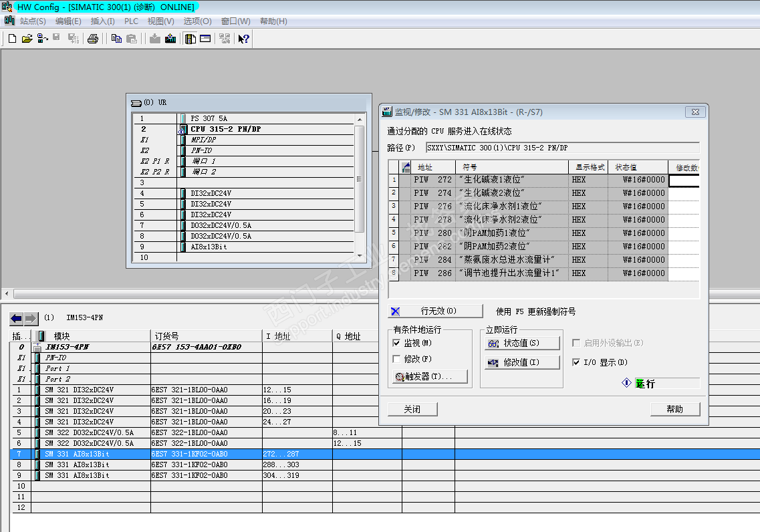Screen dimensions: 760x532
Task: Click the 显示格式 column header
Action: pyautogui.click(x=588, y=167)
